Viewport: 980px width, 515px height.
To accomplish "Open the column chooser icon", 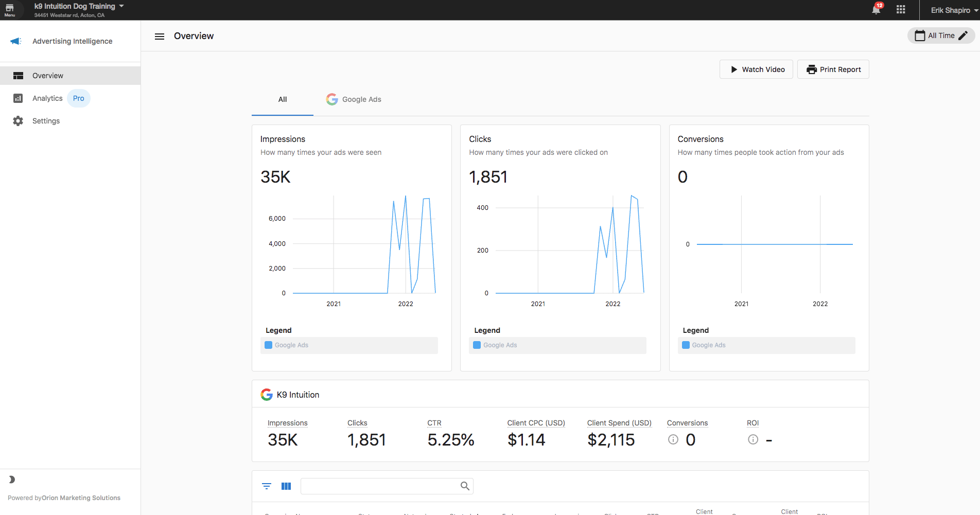I will pos(286,486).
